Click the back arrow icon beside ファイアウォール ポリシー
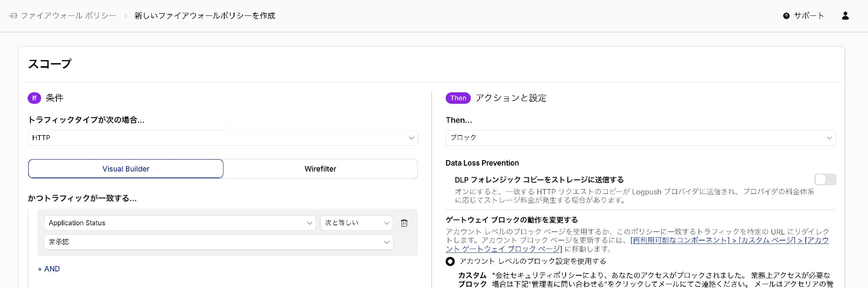The height and width of the screenshot is (288, 868). click(x=13, y=16)
